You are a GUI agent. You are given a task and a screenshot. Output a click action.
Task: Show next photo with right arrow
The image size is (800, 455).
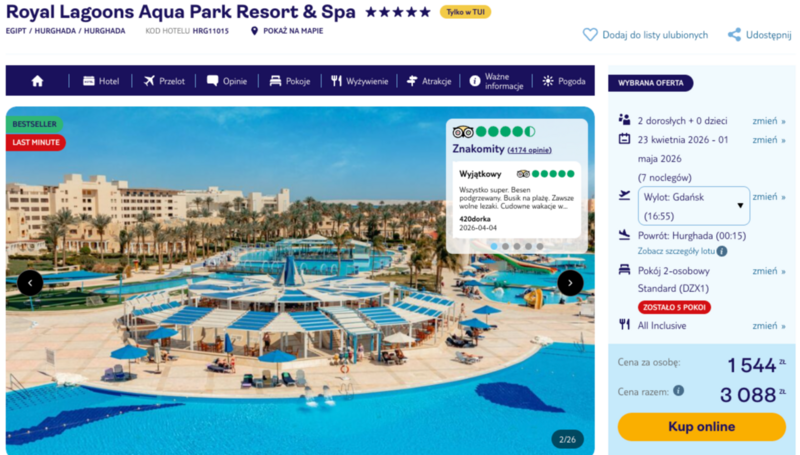click(570, 283)
